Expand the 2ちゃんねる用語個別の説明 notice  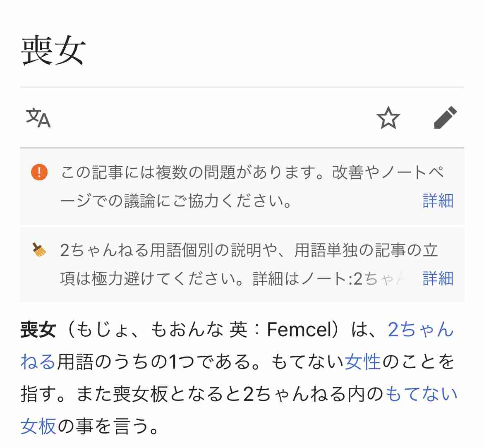pos(242,264)
